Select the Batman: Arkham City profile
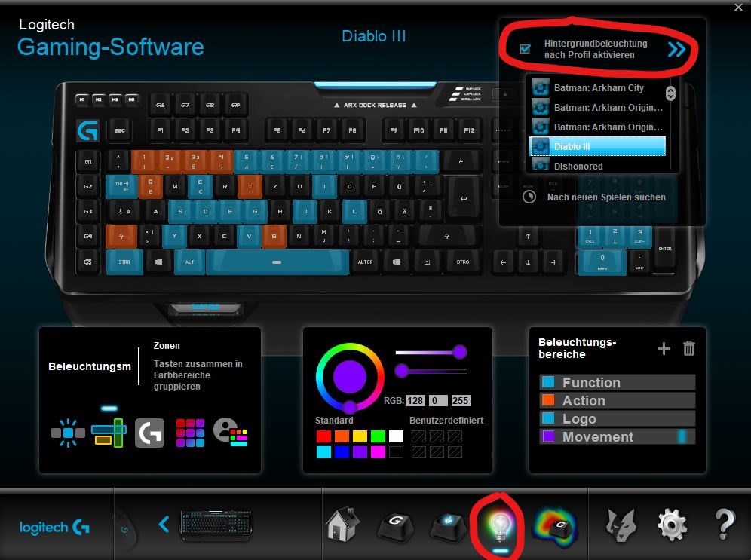This screenshot has width=751, height=560. click(599, 88)
